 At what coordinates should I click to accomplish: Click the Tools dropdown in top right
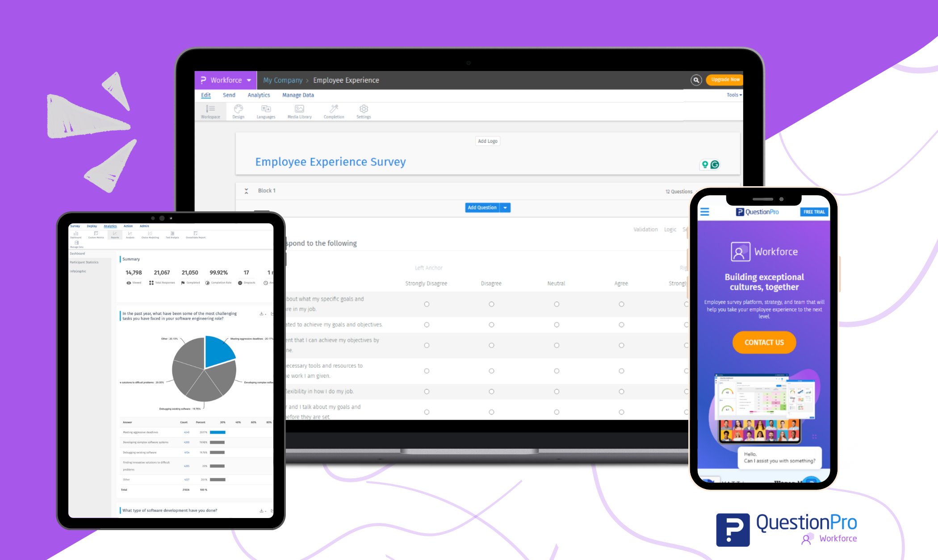click(735, 95)
